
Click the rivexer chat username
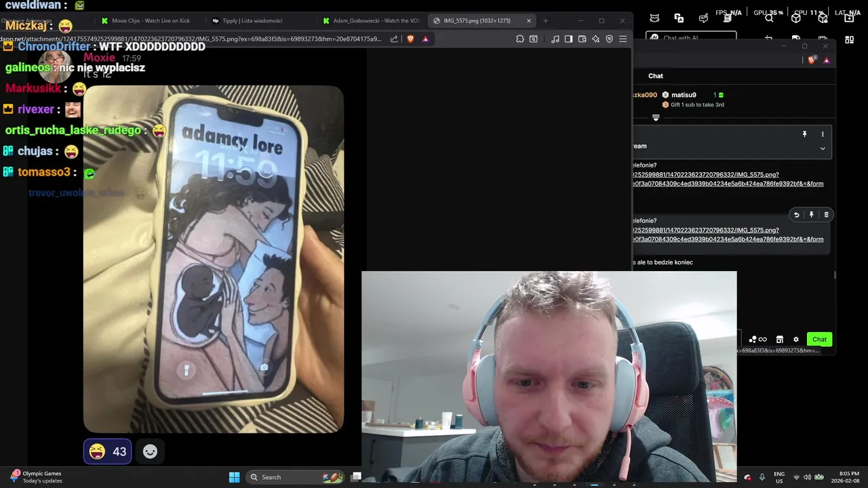point(36,109)
